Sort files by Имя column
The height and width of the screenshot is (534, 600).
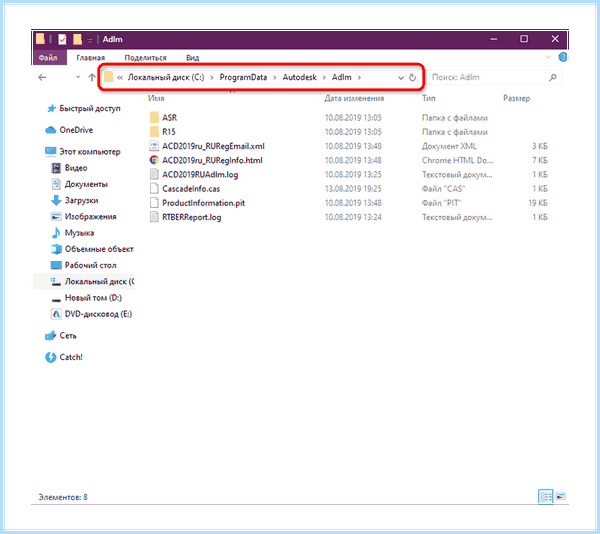(156, 98)
